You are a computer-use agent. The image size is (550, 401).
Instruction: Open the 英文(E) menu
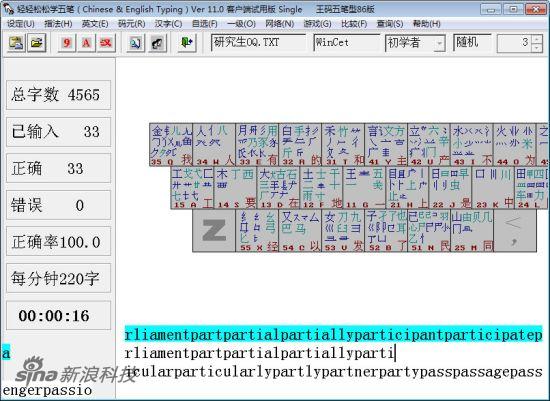pyautogui.click(x=95, y=24)
